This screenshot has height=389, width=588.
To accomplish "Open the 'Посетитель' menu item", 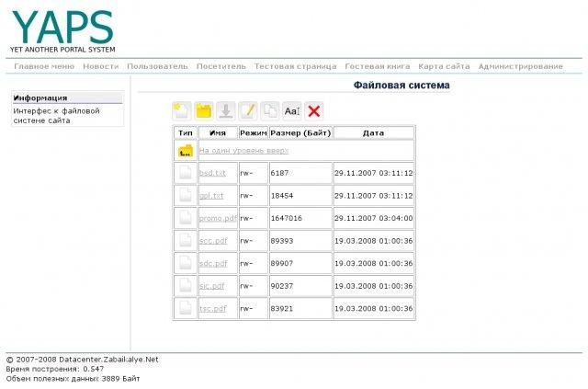I will coord(220,66).
